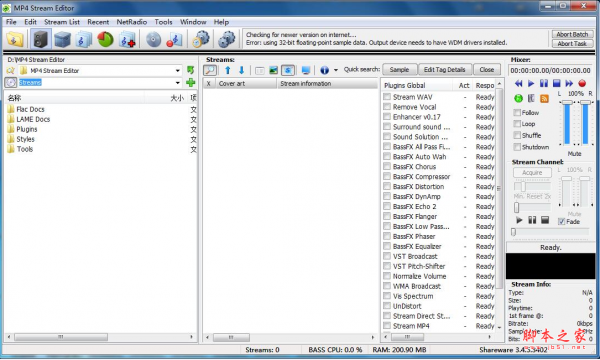The height and width of the screenshot is (360, 600).
Task: Click the Mixer red record button
Action: (582, 83)
